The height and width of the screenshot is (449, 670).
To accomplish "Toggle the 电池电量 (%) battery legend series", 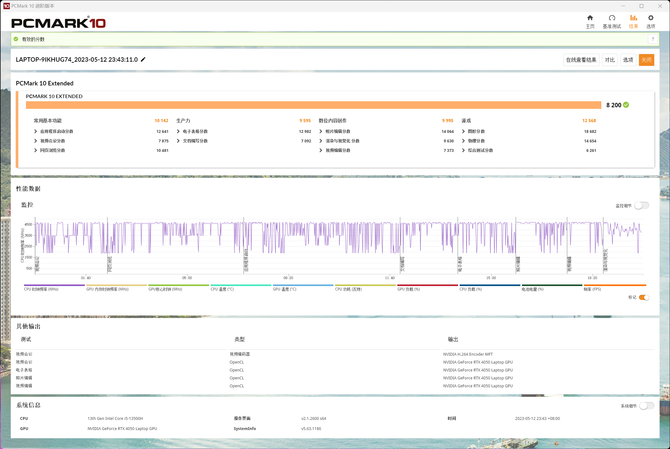I will pyautogui.click(x=552, y=287).
